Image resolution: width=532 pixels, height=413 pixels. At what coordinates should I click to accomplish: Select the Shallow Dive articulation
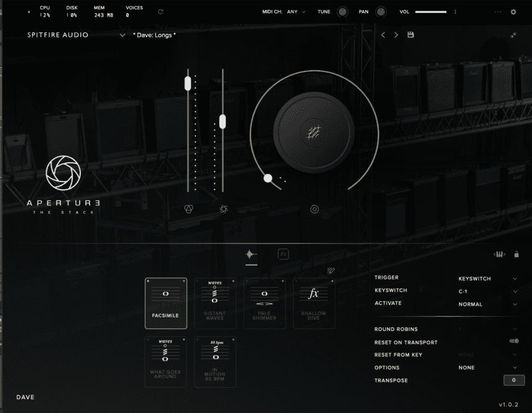coord(314,304)
